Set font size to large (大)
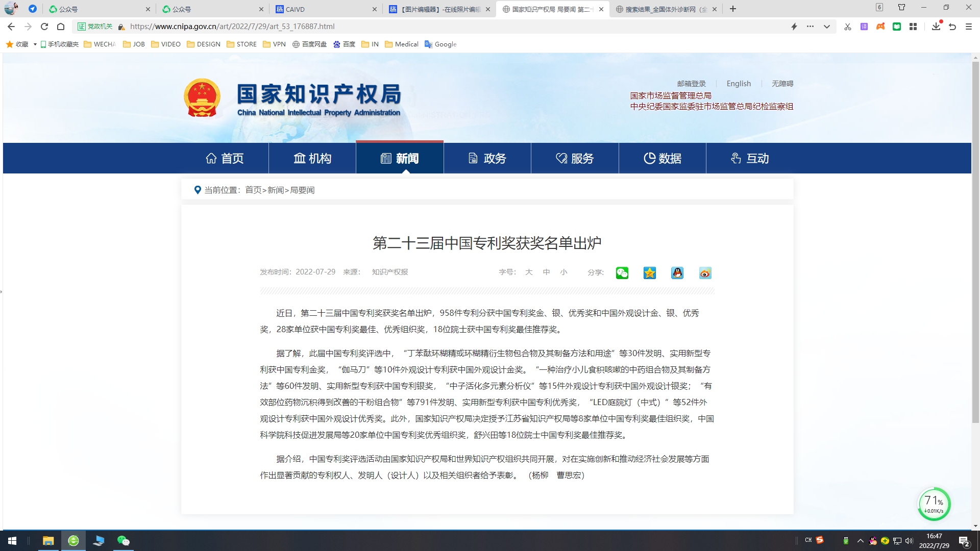980x551 pixels. [529, 272]
